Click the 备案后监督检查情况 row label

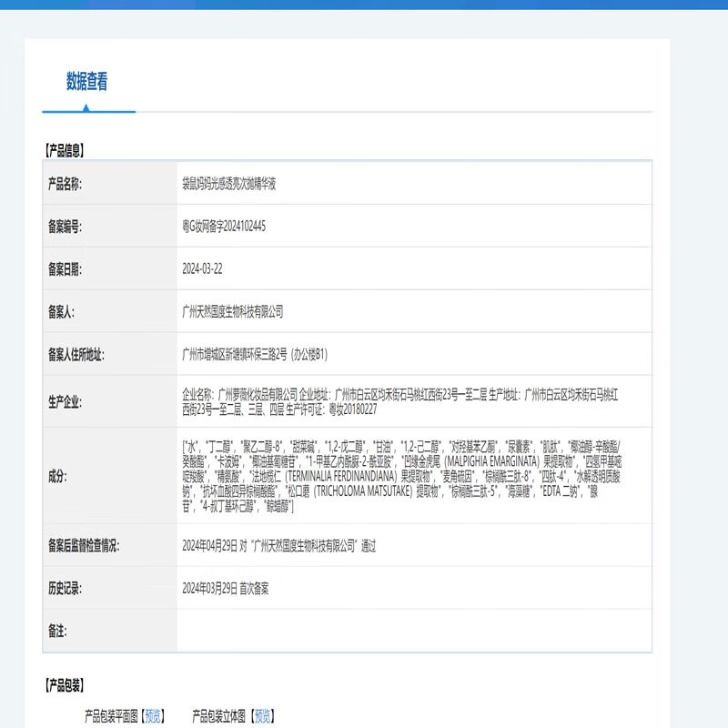(x=84, y=546)
